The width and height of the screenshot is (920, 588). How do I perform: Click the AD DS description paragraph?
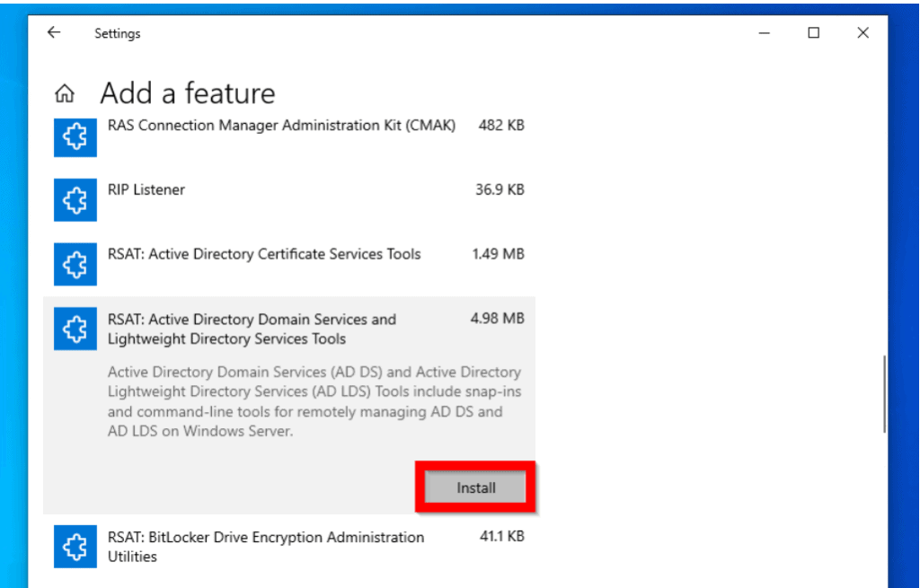tap(314, 401)
